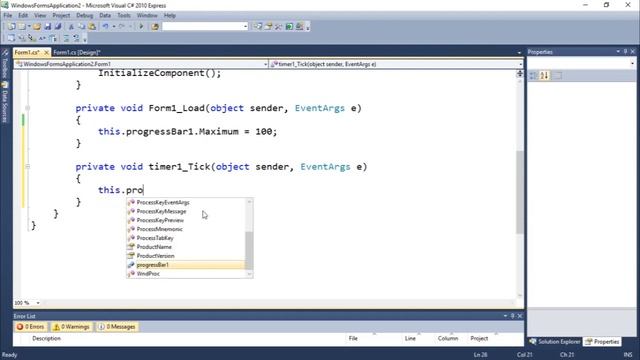
Task: Open the Undo history dropdown arrow
Action: pos(113,27)
